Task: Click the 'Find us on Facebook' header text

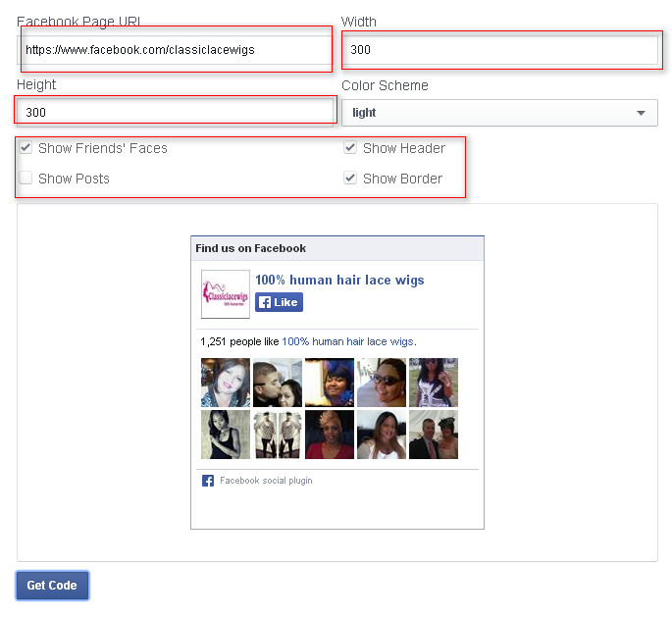Action: coord(251,248)
